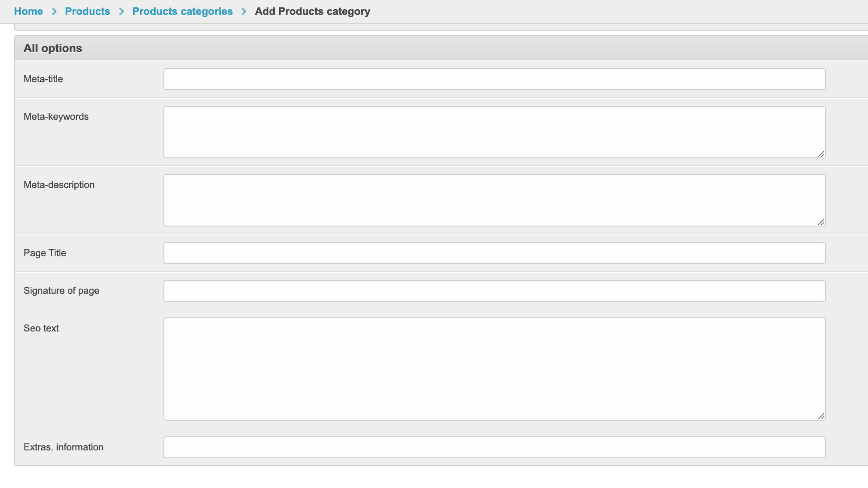The height and width of the screenshot is (488, 868).
Task: Focus the Signature of page field
Action: coord(494,291)
